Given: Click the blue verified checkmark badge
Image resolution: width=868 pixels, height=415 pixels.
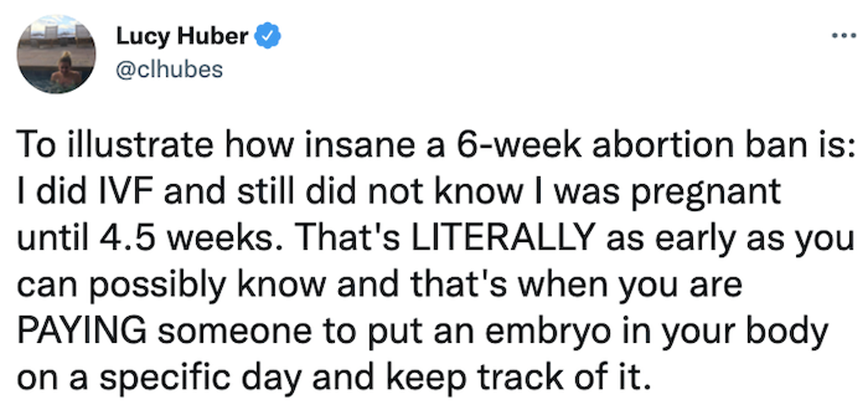Looking at the screenshot, I should pyautogui.click(x=267, y=36).
